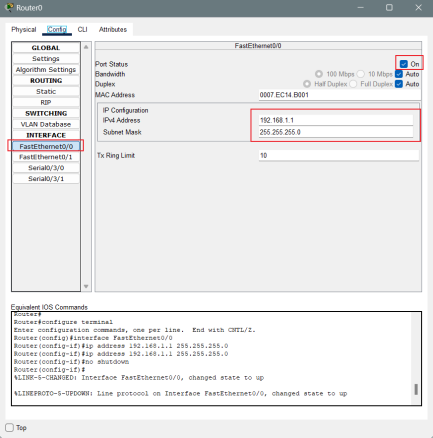This screenshot has height=438, width=433.
Task: Toggle Bandwidth Auto checkbox
Action: [399, 74]
